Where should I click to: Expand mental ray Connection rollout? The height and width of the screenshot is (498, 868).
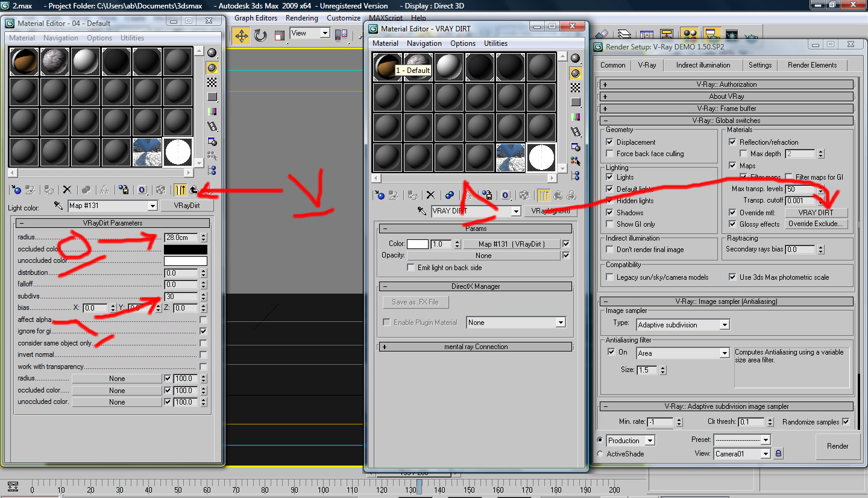(475, 347)
